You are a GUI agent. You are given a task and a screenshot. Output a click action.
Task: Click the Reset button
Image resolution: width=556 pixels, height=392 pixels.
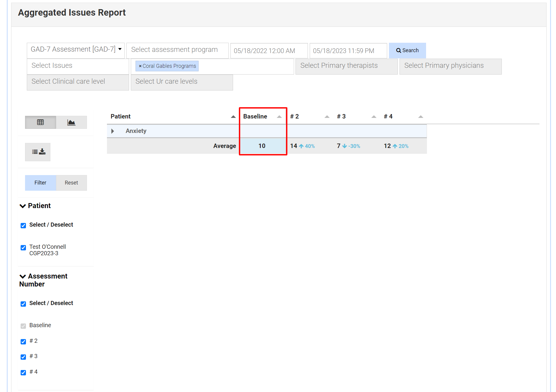(71, 183)
